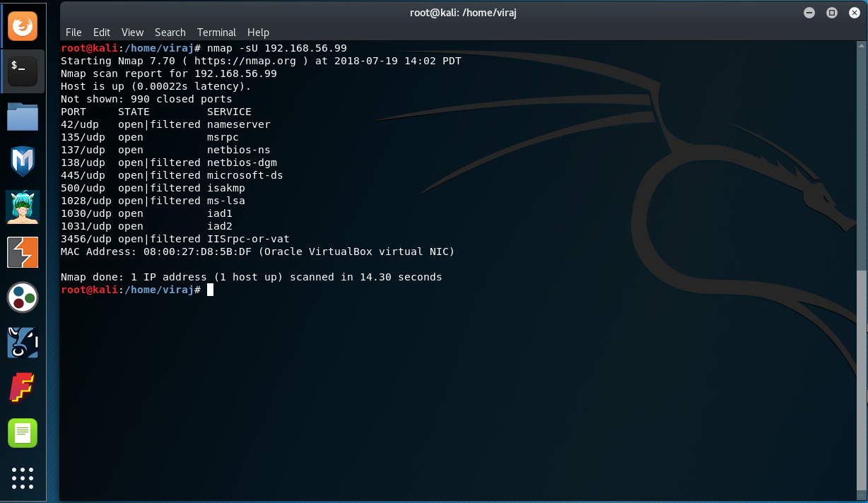Open the View menu
The width and height of the screenshot is (868, 503).
(132, 32)
